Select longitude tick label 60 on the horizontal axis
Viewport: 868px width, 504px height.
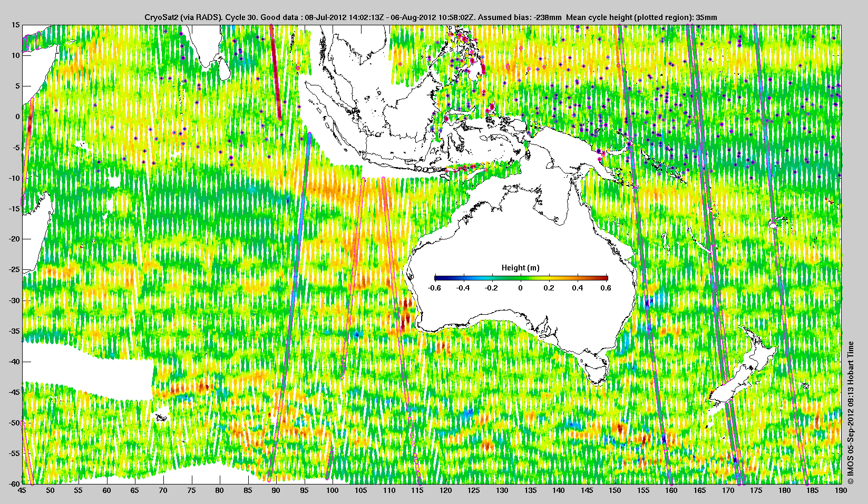coord(107,490)
